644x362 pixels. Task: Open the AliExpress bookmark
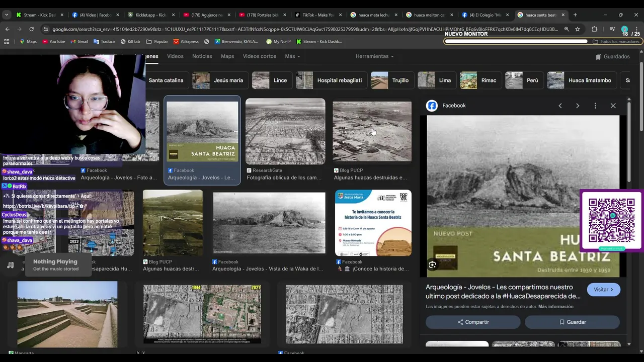186,42
